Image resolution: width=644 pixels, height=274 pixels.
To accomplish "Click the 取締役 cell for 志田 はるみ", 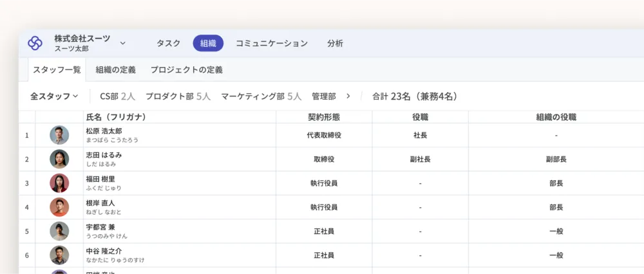I will [x=324, y=159].
